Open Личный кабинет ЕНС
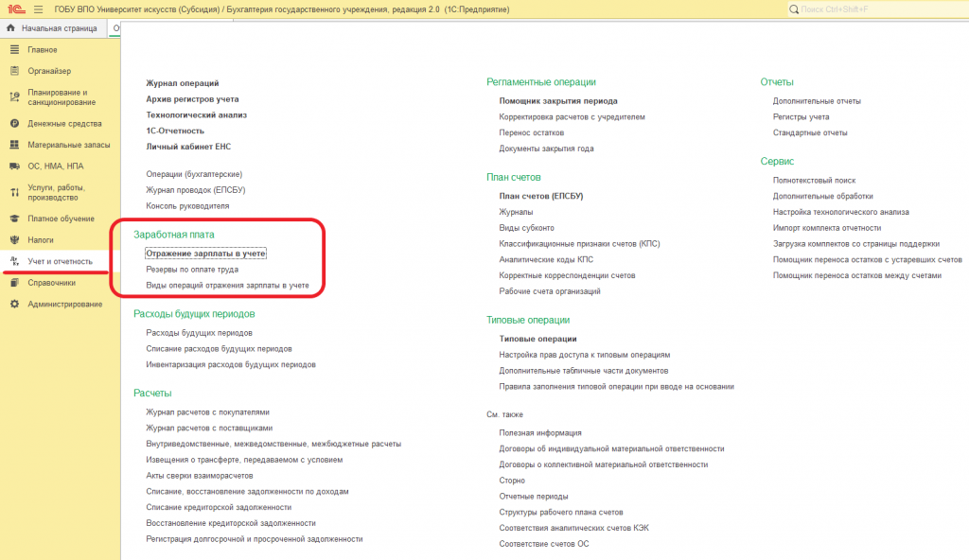 coord(188,147)
